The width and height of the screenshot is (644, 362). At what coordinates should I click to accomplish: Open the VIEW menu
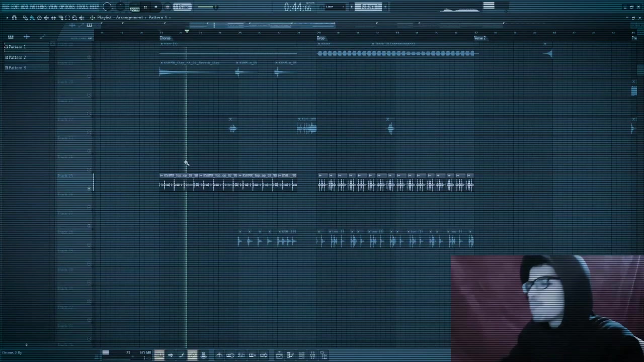pos(53,7)
